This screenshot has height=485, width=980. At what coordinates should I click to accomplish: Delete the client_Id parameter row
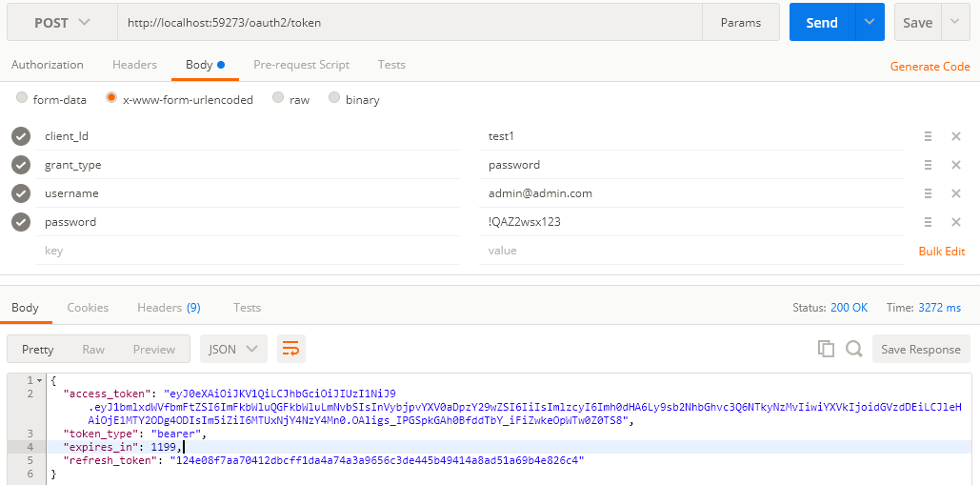(955, 136)
